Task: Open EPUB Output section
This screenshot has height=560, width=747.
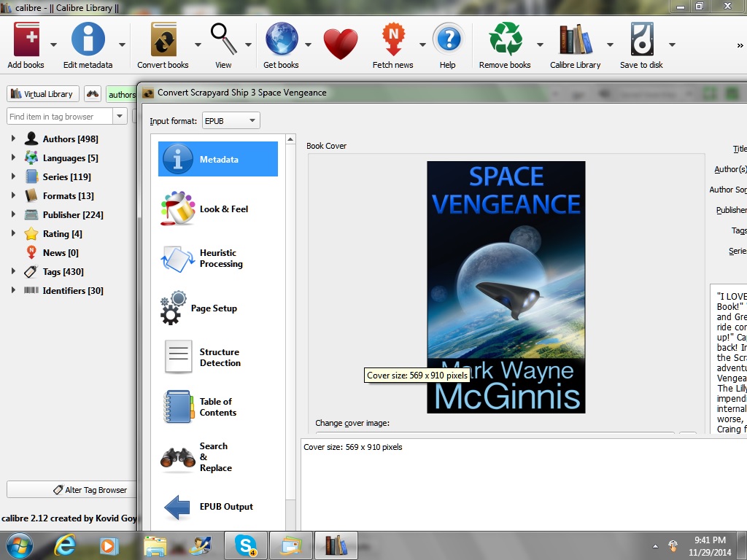Action: [x=218, y=507]
